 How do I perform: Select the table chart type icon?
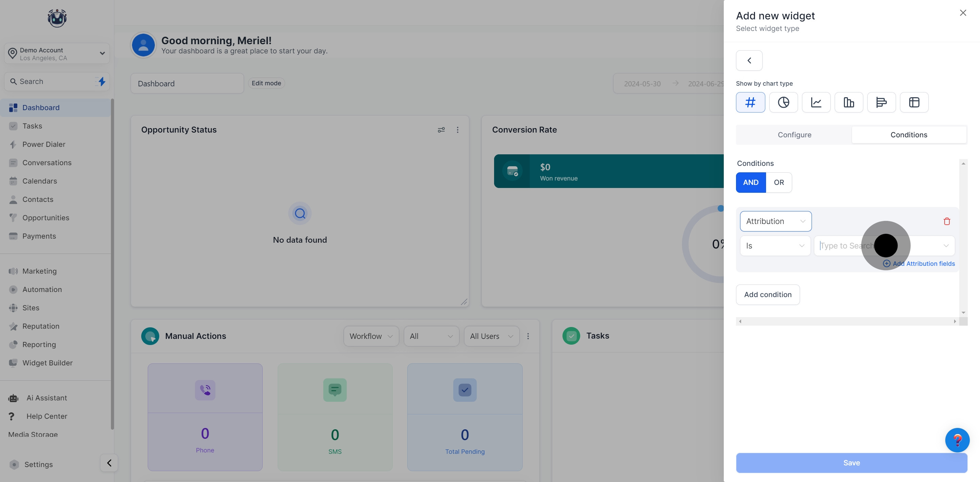914,102
